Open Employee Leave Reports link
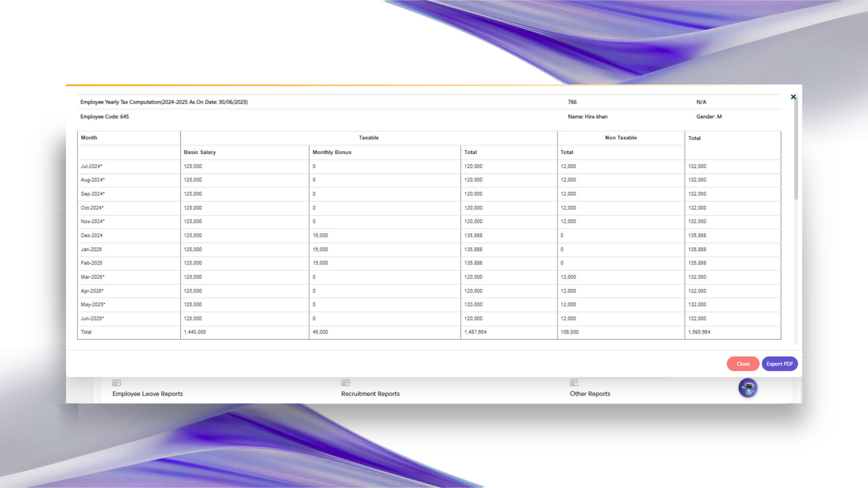This screenshot has height=488, width=868. pyautogui.click(x=147, y=394)
